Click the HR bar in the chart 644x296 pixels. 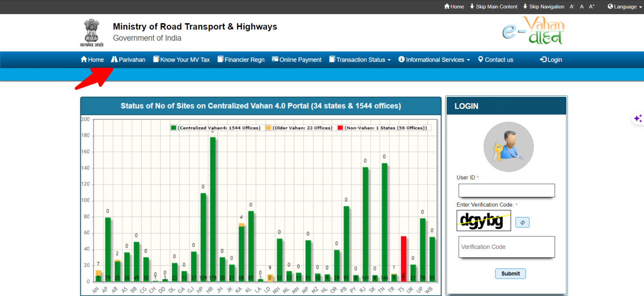click(x=213, y=209)
